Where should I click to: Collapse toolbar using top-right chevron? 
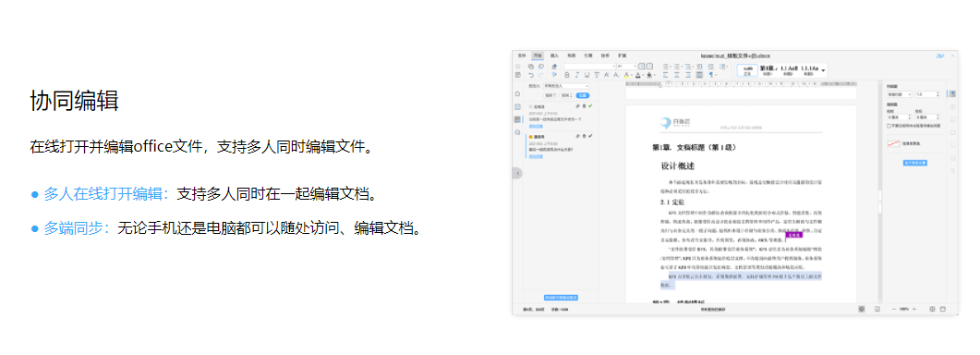tap(952, 55)
